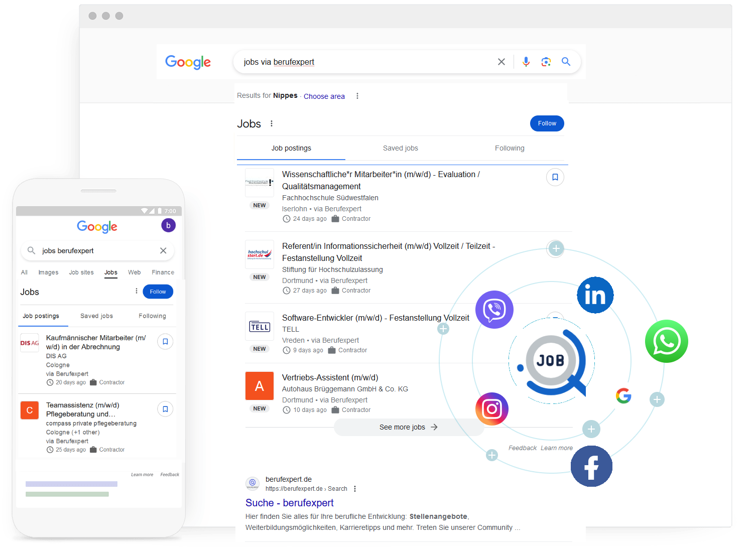Click the phone search magnifier icon
The height and width of the screenshot is (557, 756).
(x=31, y=250)
